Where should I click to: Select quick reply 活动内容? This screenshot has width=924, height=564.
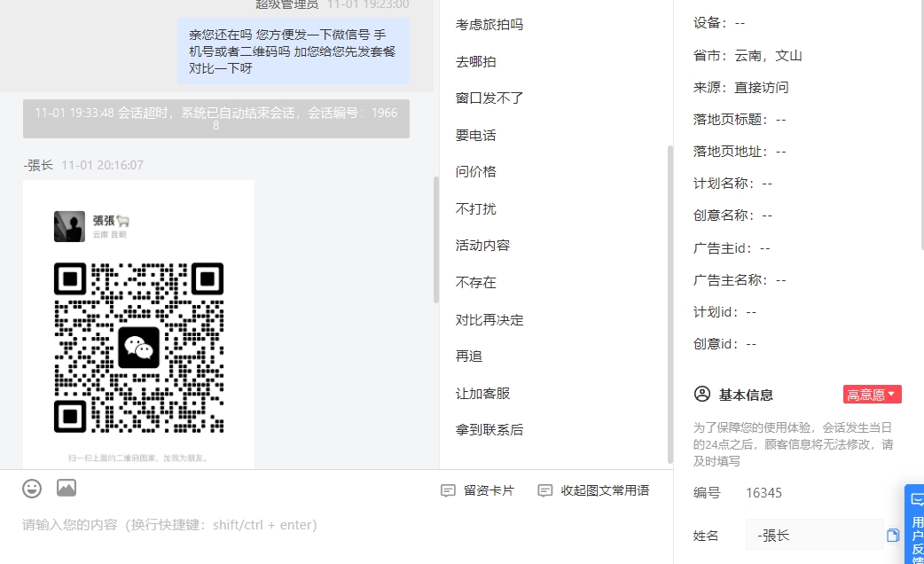482,246
